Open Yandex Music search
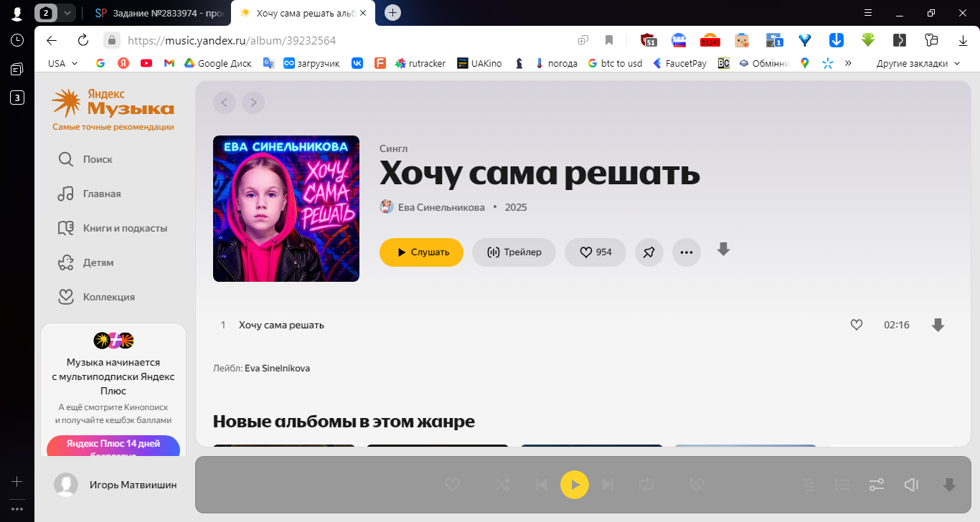The width and height of the screenshot is (980, 522). click(x=85, y=159)
